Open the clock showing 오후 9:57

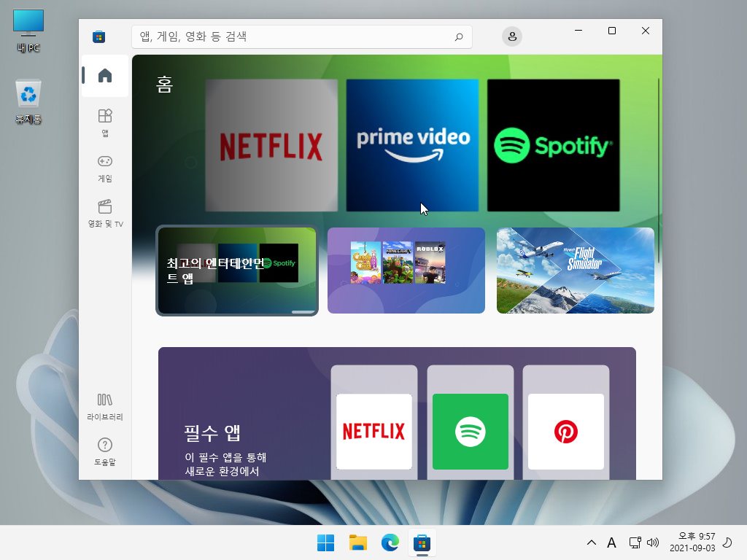(692, 542)
